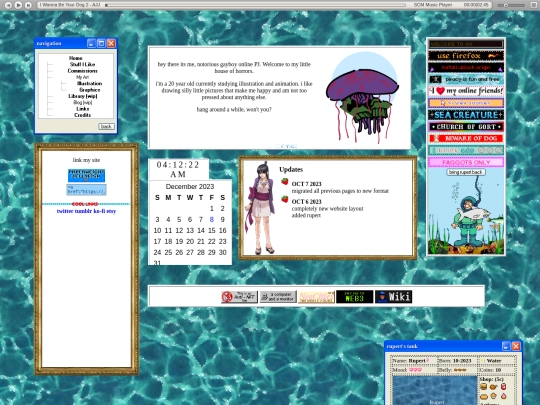Click the CHURCH OF GORT badge
Image resolution: width=540 pixels, height=405 pixels.
(466, 127)
